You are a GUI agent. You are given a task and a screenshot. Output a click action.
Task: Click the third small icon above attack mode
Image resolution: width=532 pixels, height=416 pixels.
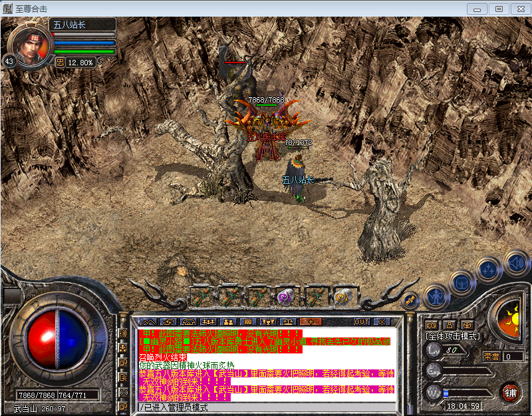[x=467, y=325]
